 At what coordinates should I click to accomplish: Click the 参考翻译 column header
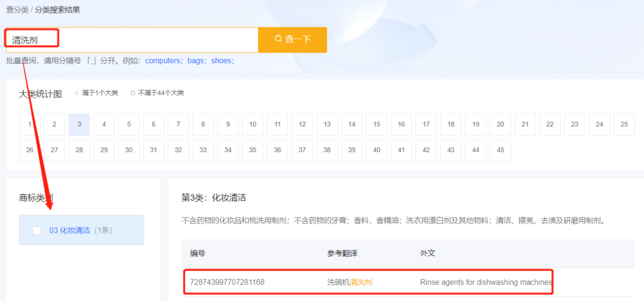pyautogui.click(x=342, y=253)
